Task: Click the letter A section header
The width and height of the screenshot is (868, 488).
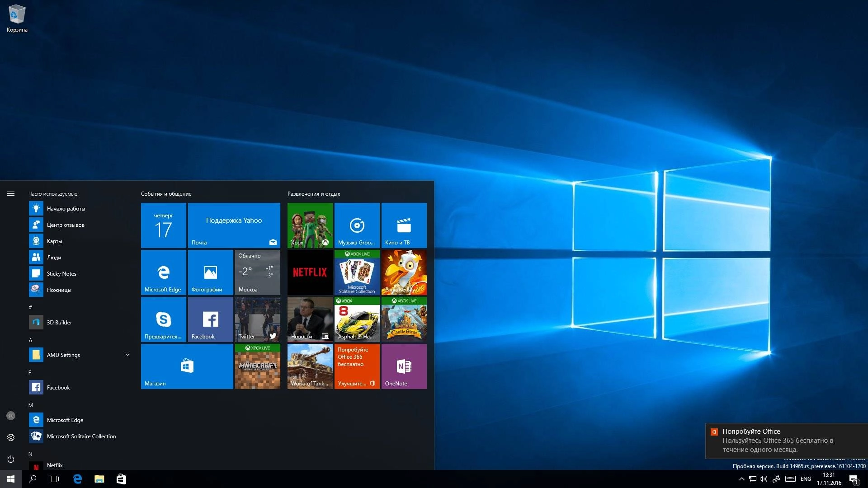Action: pos(30,340)
